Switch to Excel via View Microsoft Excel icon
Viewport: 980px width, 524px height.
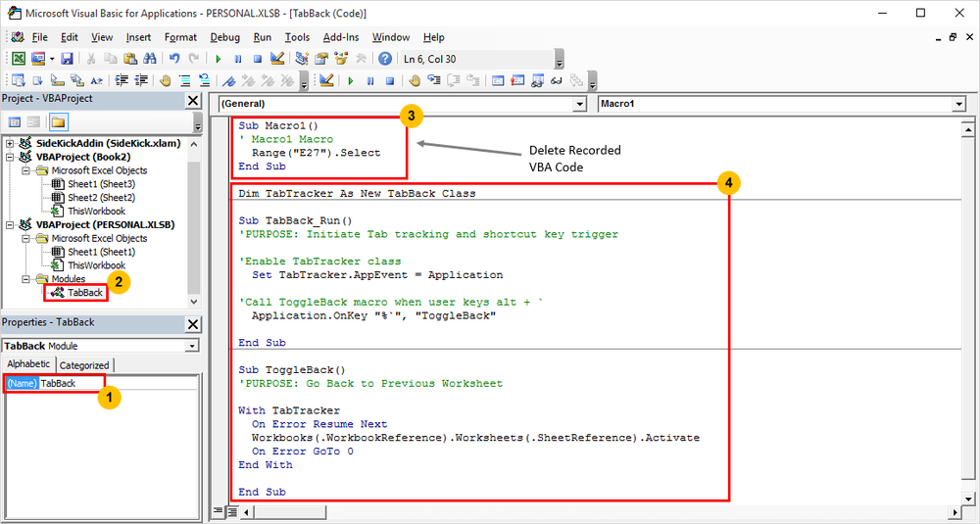[x=19, y=59]
